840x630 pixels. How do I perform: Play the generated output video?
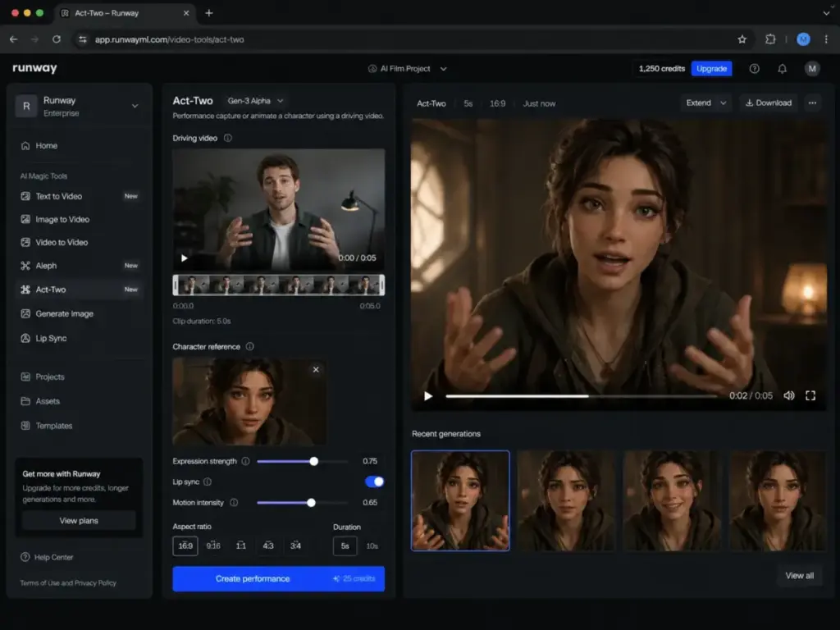[x=428, y=396]
